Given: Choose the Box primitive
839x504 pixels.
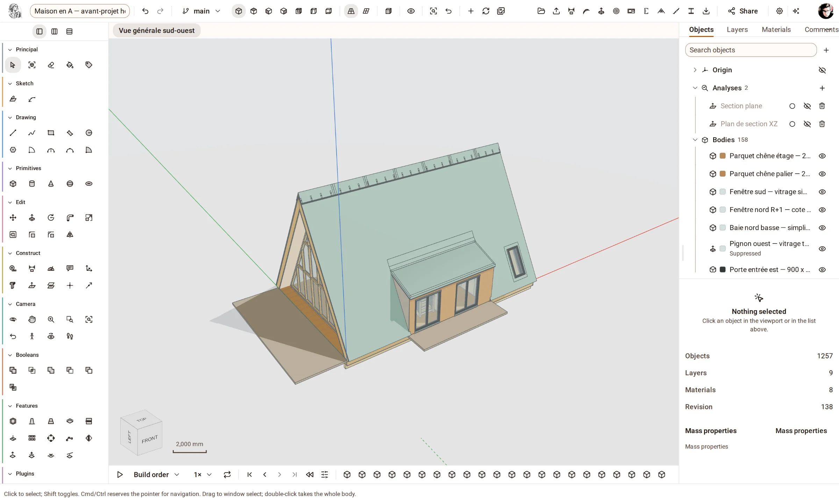Looking at the screenshot, I should [x=13, y=184].
